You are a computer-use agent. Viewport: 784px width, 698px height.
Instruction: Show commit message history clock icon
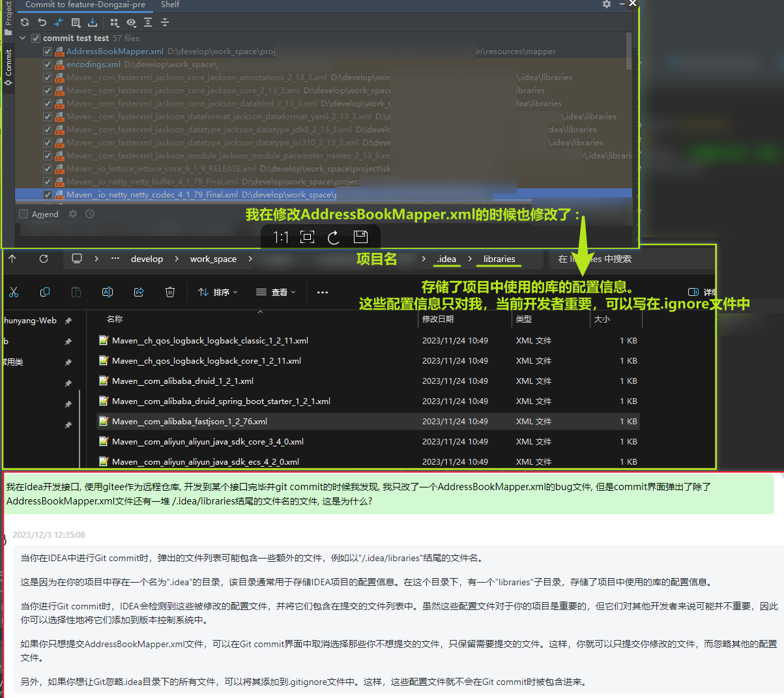pos(90,214)
